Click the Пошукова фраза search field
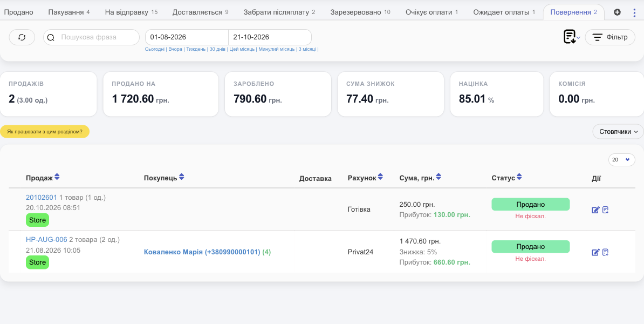Screen dimensions: 644x324 click(91, 37)
